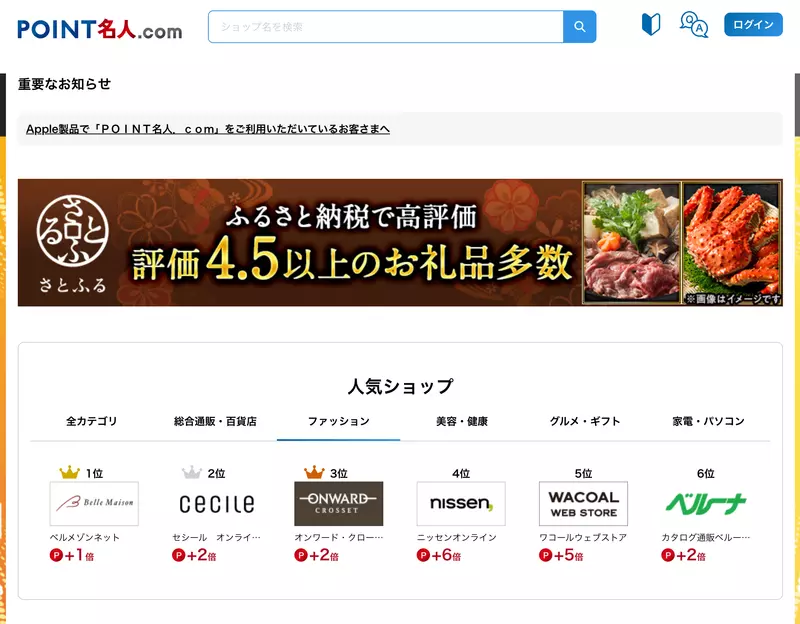Image resolution: width=800 pixels, height=624 pixels.
Task: Click the ログイン button
Action: tap(753, 24)
